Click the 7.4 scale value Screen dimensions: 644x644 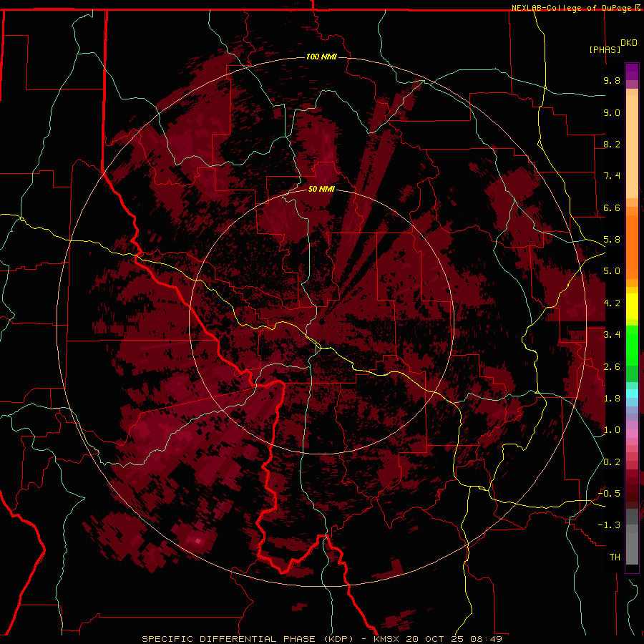click(x=612, y=176)
